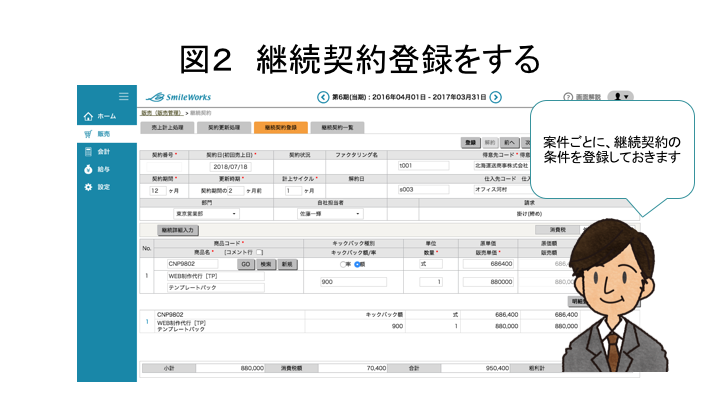
Task: Click the customer name field 北海運送商事株式会社
Action: coord(502,166)
